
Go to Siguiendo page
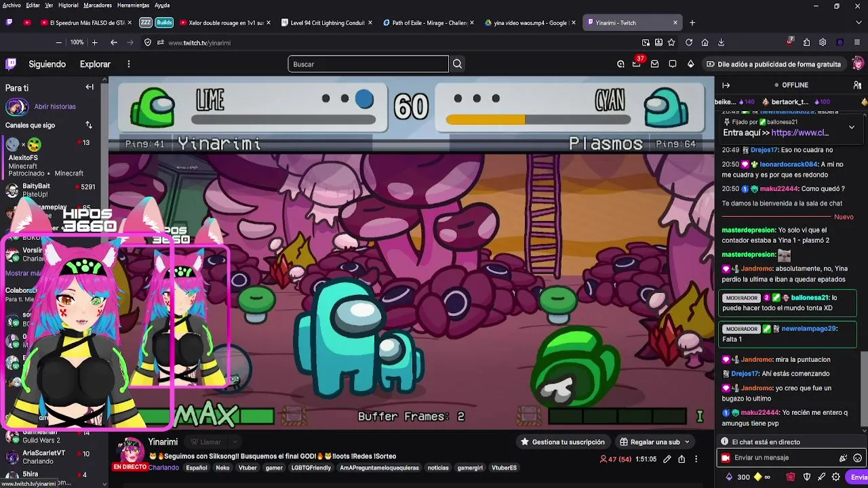[x=47, y=64]
